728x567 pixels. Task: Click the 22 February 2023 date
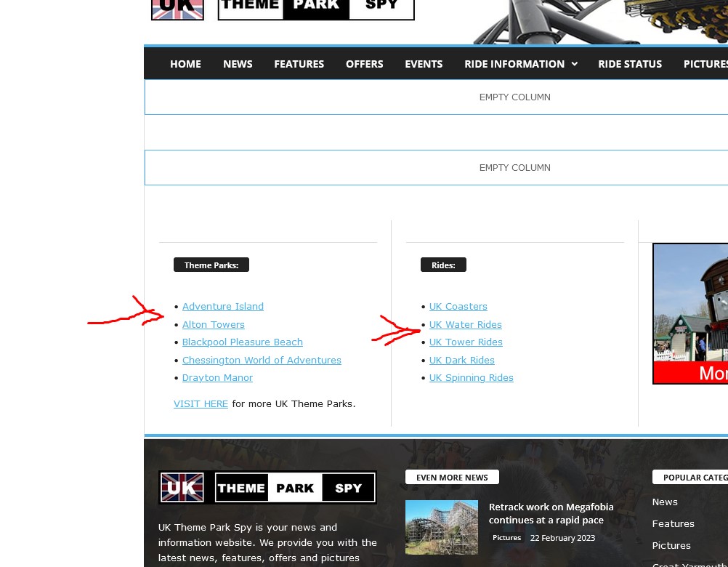click(562, 538)
